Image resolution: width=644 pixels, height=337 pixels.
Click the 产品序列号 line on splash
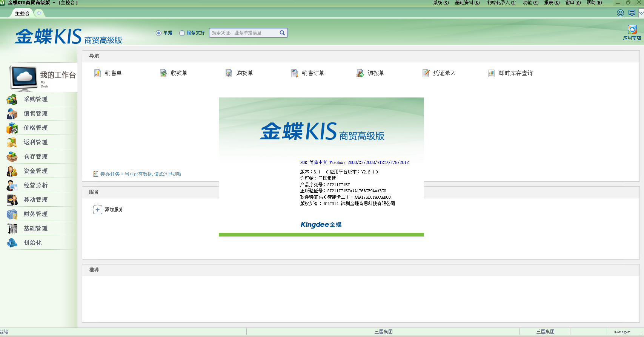point(325,185)
